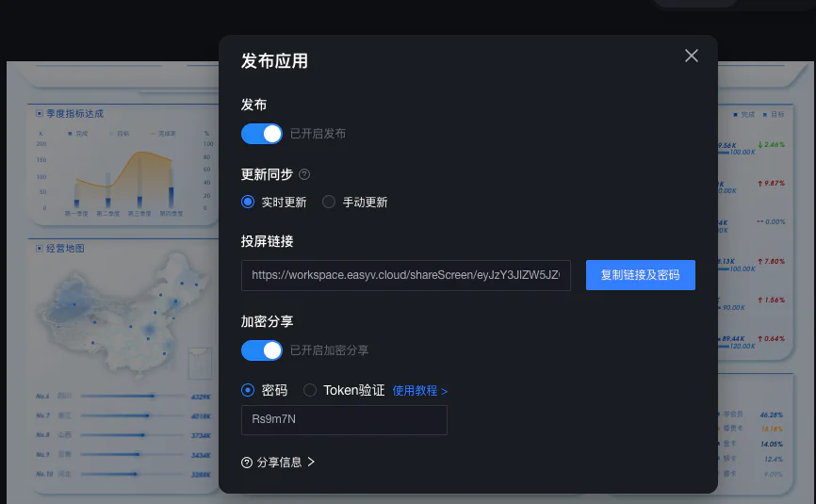Click the square icon beside 季度指标达成 title
Viewport: 816px width, 504px height.
click(x=39, y=113)
